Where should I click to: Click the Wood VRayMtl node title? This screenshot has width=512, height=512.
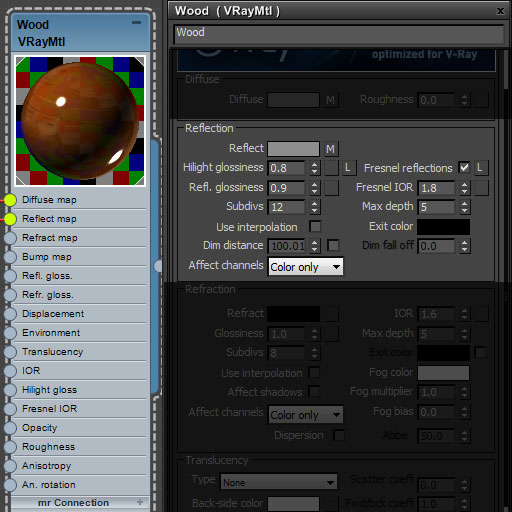tap(41, 33)
